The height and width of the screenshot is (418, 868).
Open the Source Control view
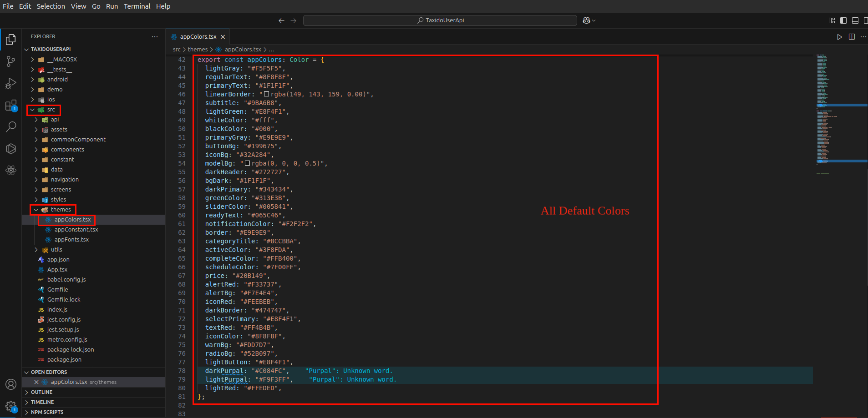(11, 61)
